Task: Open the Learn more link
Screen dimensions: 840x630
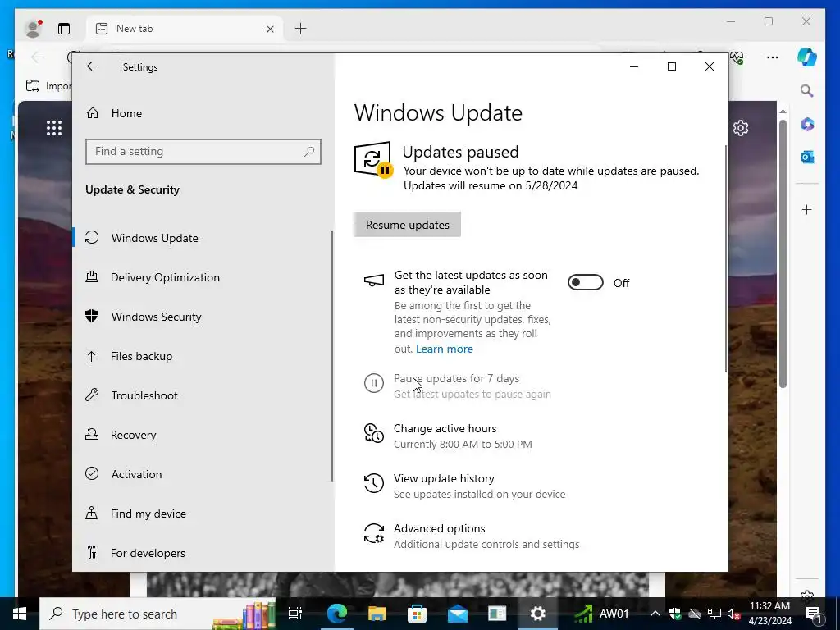Action: pos(444,349)
